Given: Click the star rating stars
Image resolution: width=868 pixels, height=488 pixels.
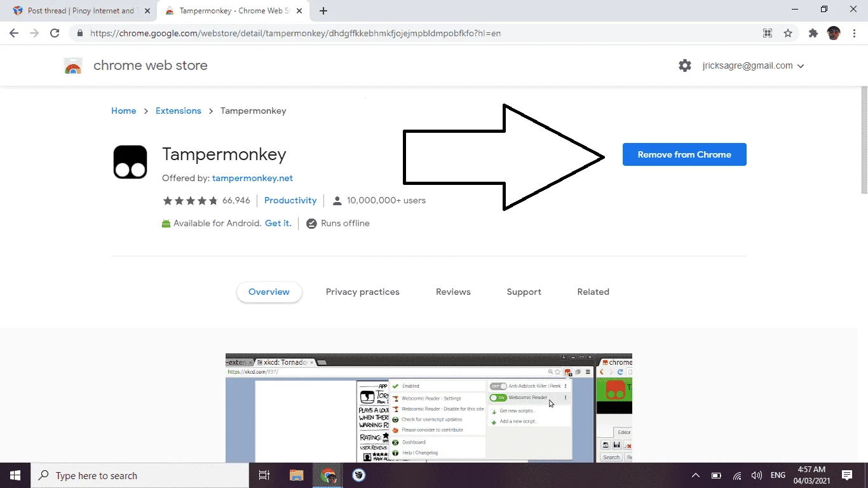Looking at the screenshot, I should point(190,200).
